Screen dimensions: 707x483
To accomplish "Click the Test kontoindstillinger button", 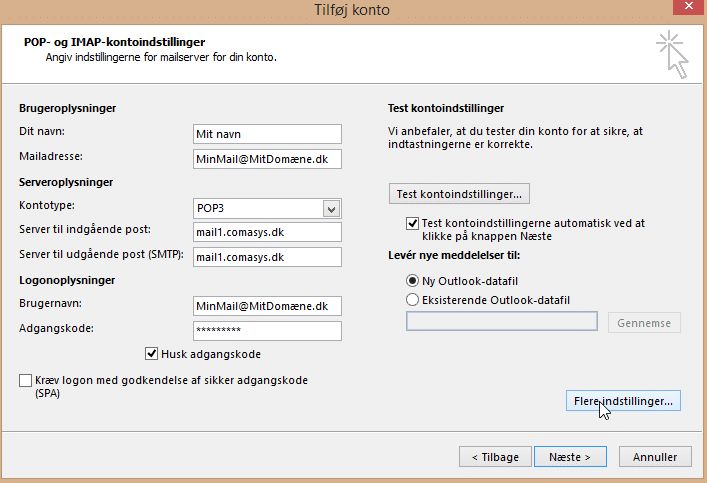I will (459, 194).
